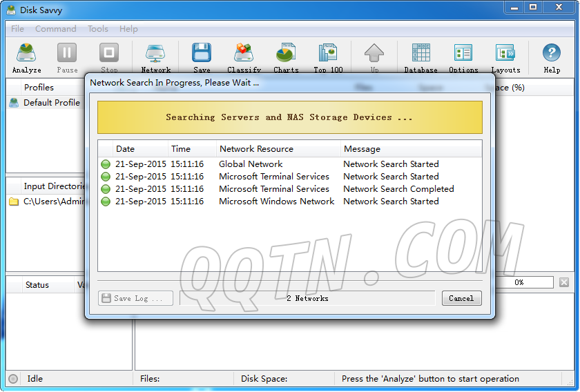This screenshot has width=580, height=392.
Task: Open the Tools menu
Action: coord(98,29)
